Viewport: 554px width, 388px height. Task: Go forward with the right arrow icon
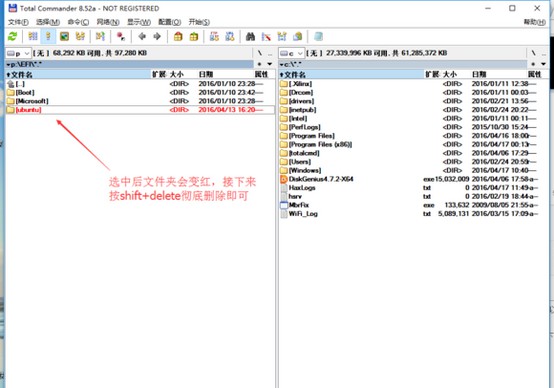(x=157, y=36)
